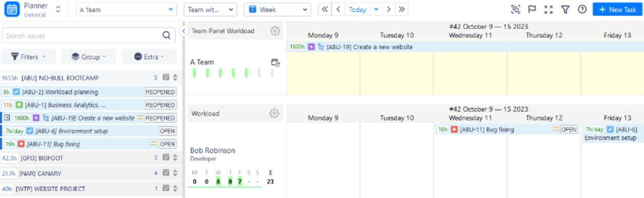Viewport: 644px width, 198px height.
Task: Open the filter funnel icon in top toolbar
Action: click(565, 9)
